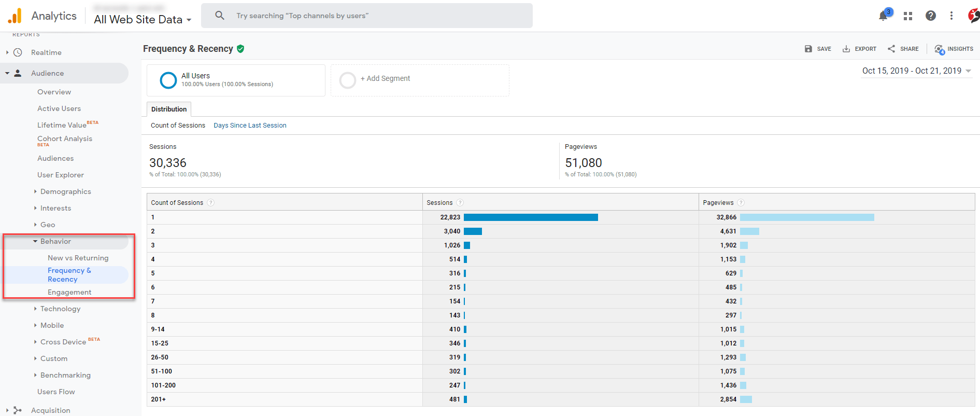Show help for Sessions column

[x=460, y=203]
